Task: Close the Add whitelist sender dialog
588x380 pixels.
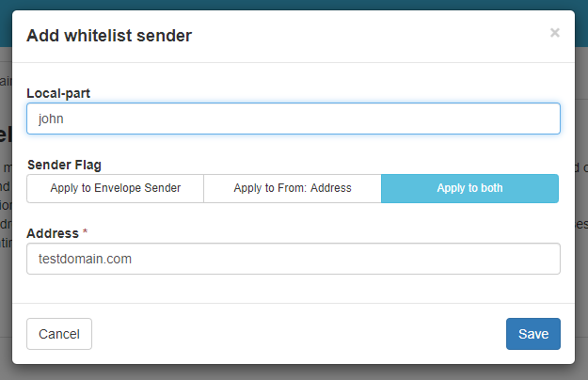Action: click(554, 33)
